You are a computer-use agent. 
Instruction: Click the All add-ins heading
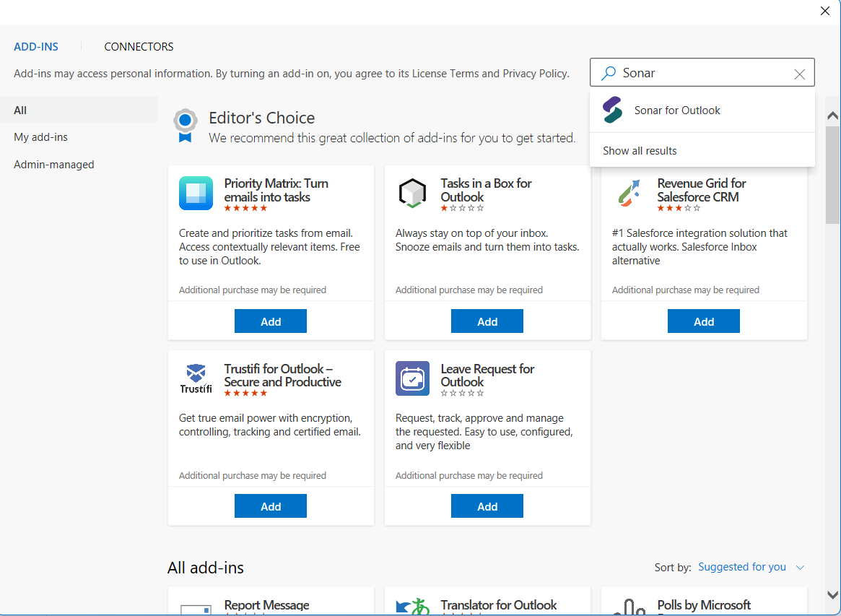click(206, 568)
